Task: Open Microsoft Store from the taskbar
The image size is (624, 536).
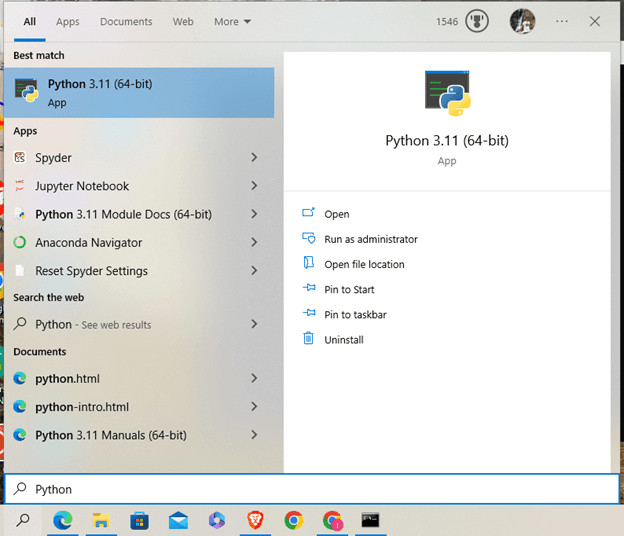Action: coord(139,520)
